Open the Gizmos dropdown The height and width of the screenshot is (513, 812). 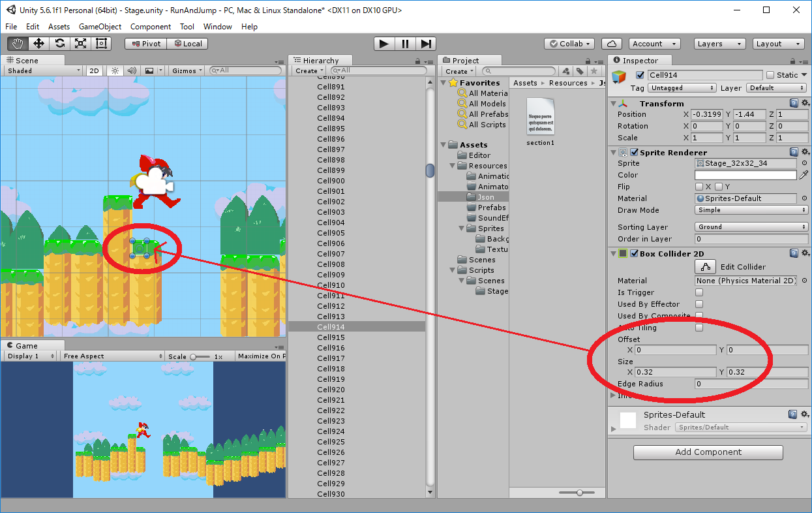click(x=187, y=70)
